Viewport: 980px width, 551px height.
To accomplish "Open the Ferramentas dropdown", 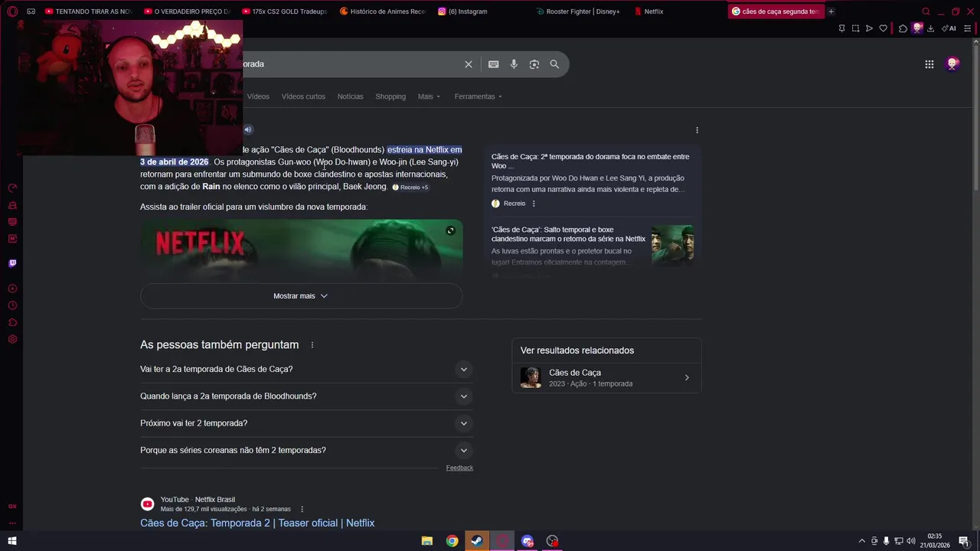I will click(478, 96).
